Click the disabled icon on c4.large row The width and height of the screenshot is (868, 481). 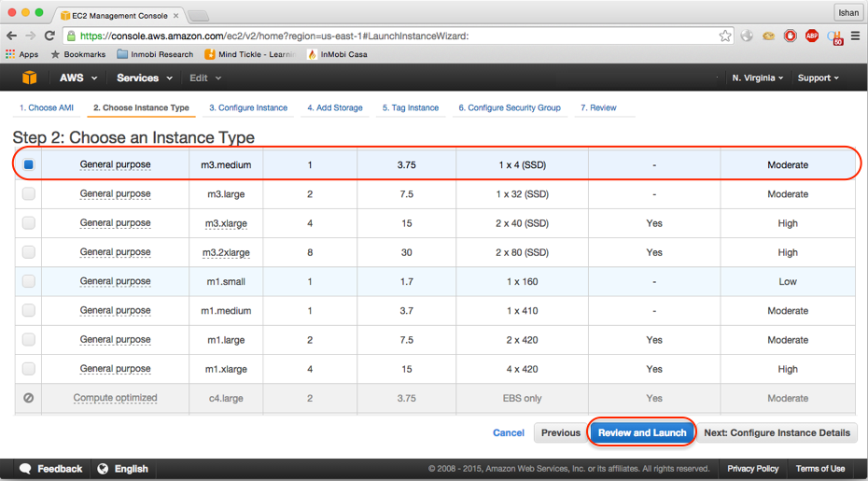28,398
